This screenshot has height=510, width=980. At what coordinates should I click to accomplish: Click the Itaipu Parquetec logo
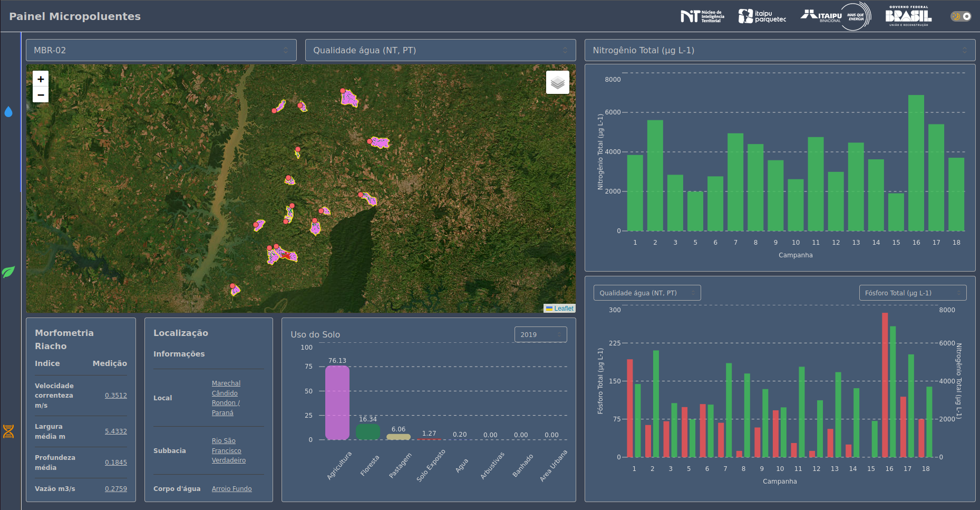click(x=762, y=16)
